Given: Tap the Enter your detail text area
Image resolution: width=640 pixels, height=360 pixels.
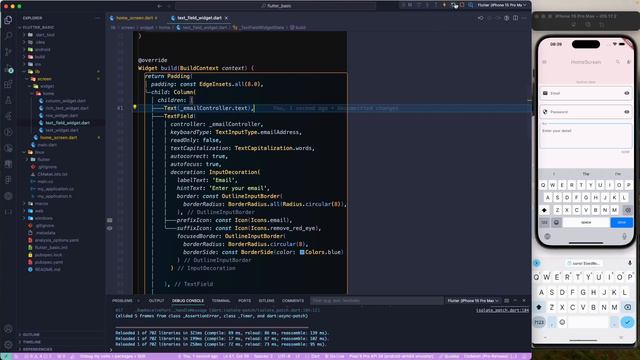Looking at the screenshot, I should (586, 136).
